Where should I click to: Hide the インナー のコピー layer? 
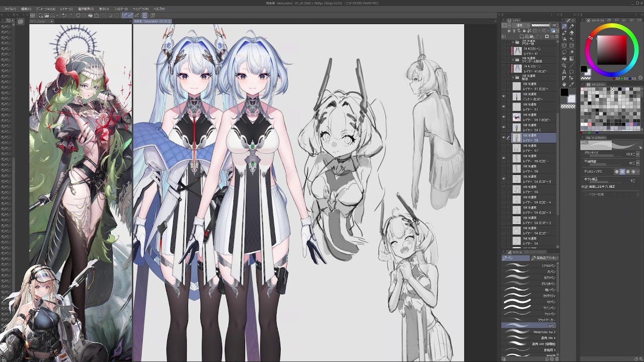(x=504, y=96)
